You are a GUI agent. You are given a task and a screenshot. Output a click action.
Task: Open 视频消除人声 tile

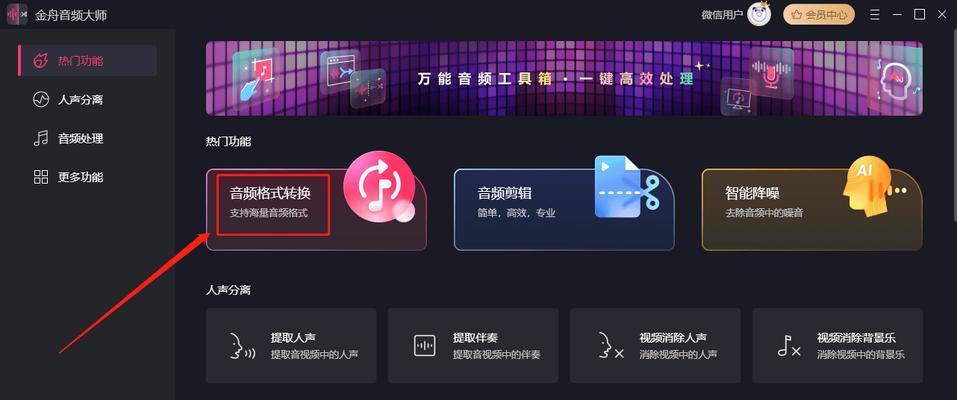coord(655,345)
